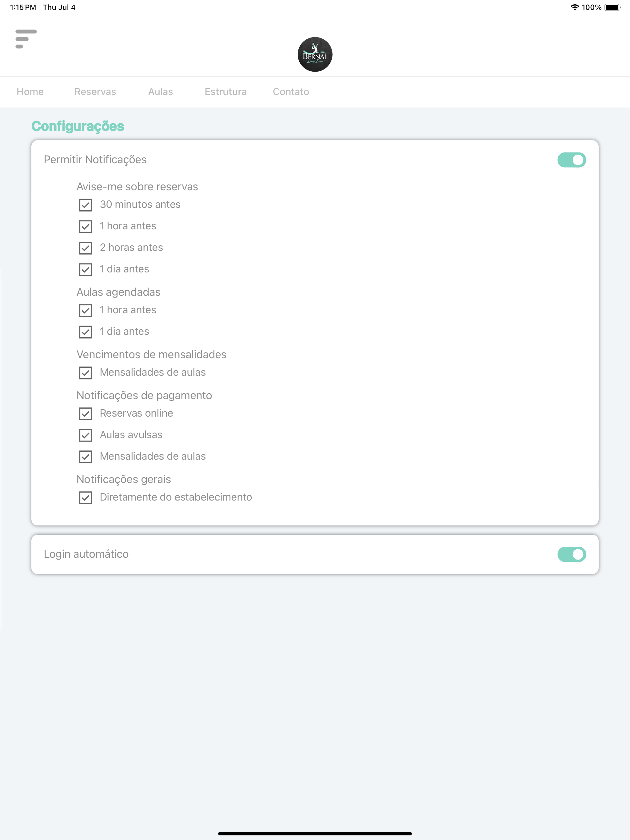Screen dimensions: 630x840
Task: Uncheck 2 horas antes reservation alert
Action: coord(86,248)
